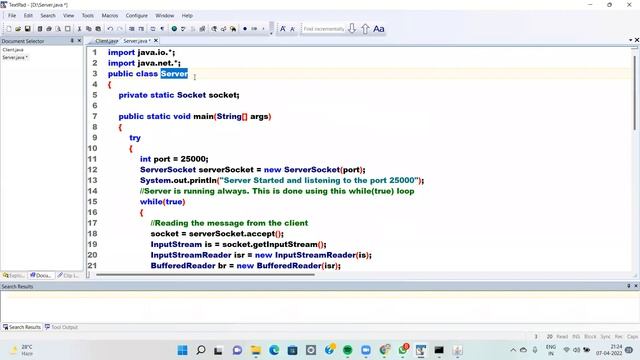Decrease font size with small A icon
The width and height of the screenshot is (640, 360).
tap(292, 29)
